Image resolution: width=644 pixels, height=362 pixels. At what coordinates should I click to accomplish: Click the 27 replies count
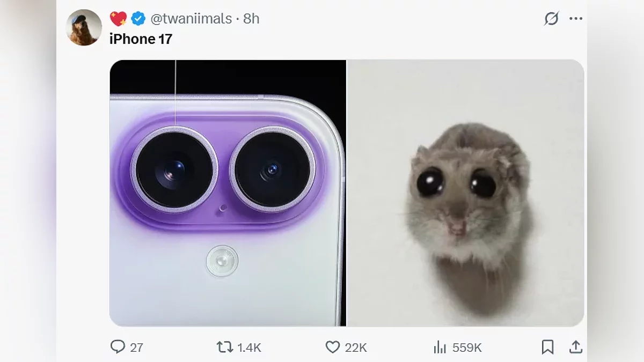coord(137,348)
